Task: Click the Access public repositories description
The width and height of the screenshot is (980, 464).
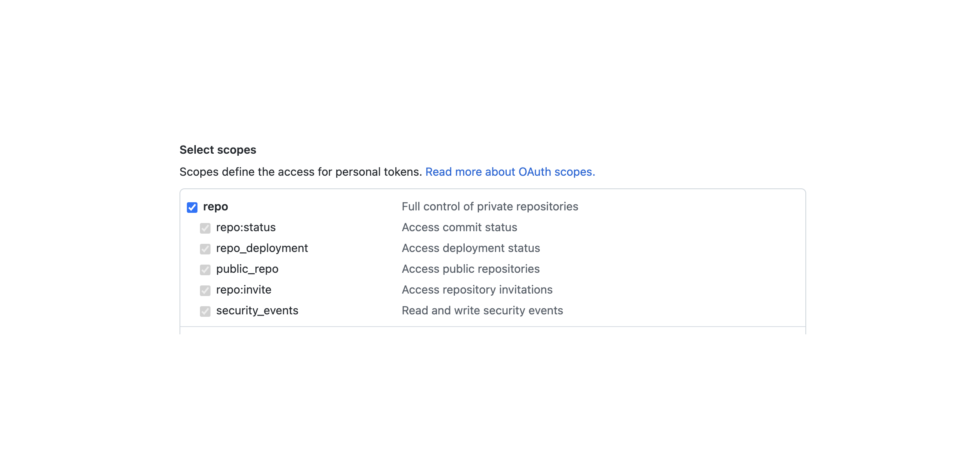Action: coord(471,269)
